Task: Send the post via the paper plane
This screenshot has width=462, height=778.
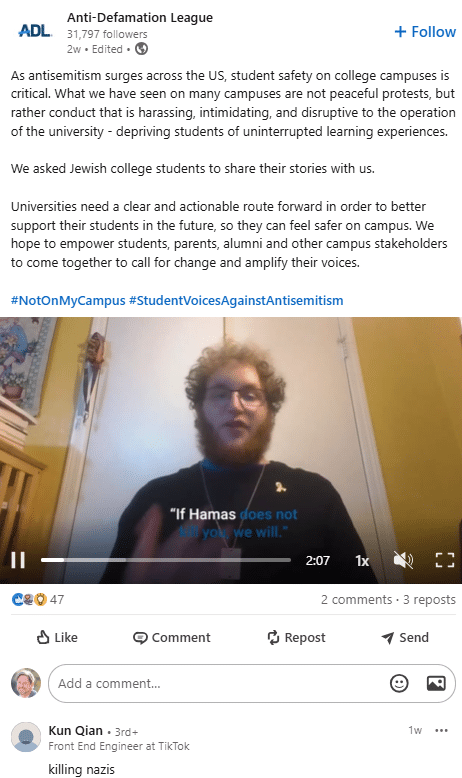Action: coord(404,638)
